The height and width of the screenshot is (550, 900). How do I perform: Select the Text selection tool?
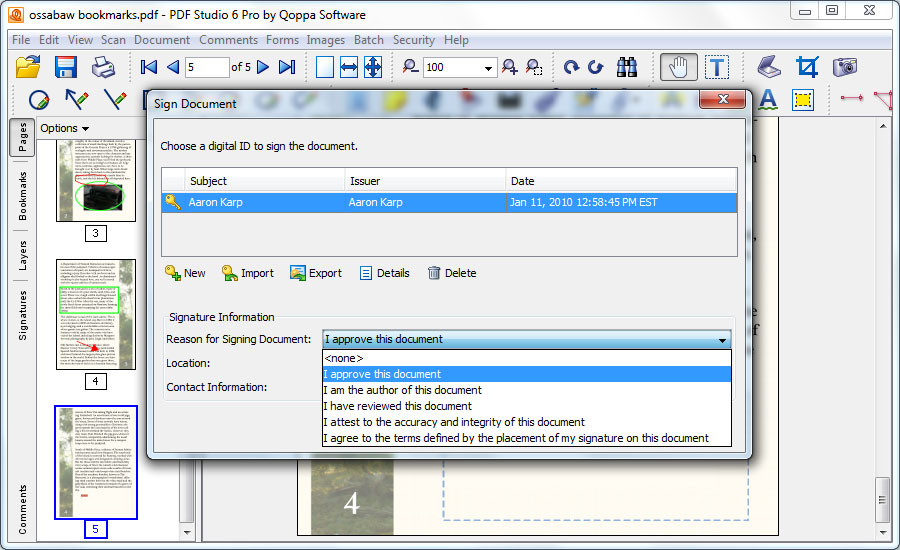[717, 67]
